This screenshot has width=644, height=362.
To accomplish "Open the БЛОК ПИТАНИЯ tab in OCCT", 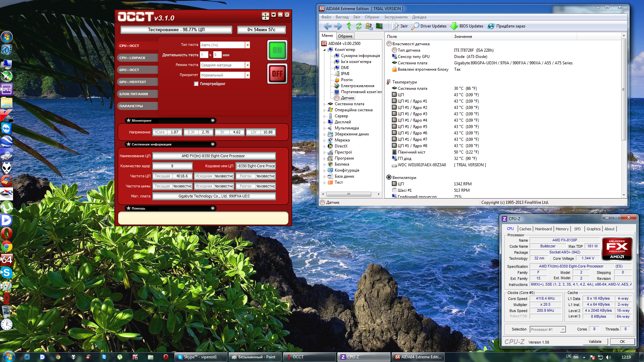I will pyautogui.click(x=138, y=94).
